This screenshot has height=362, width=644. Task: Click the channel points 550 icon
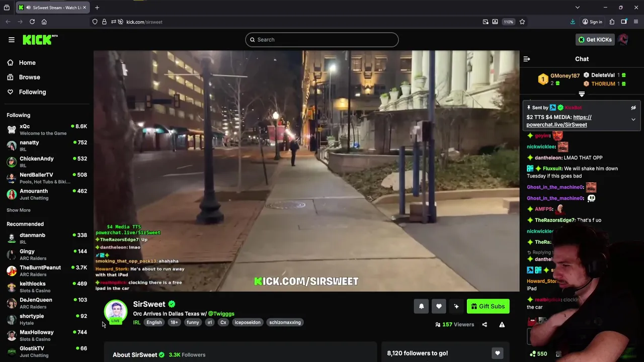point(533,354)
